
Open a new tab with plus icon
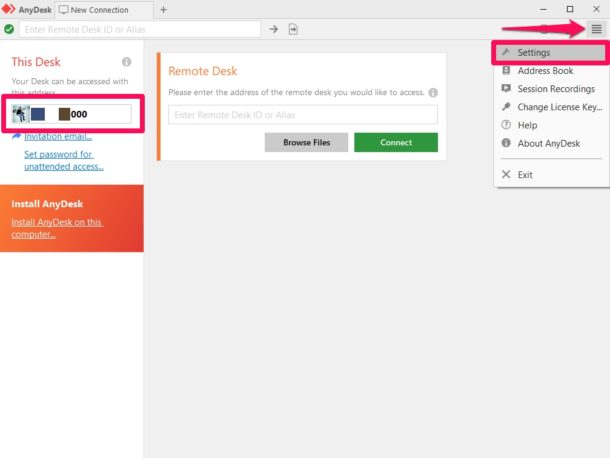tap(163, 10)
